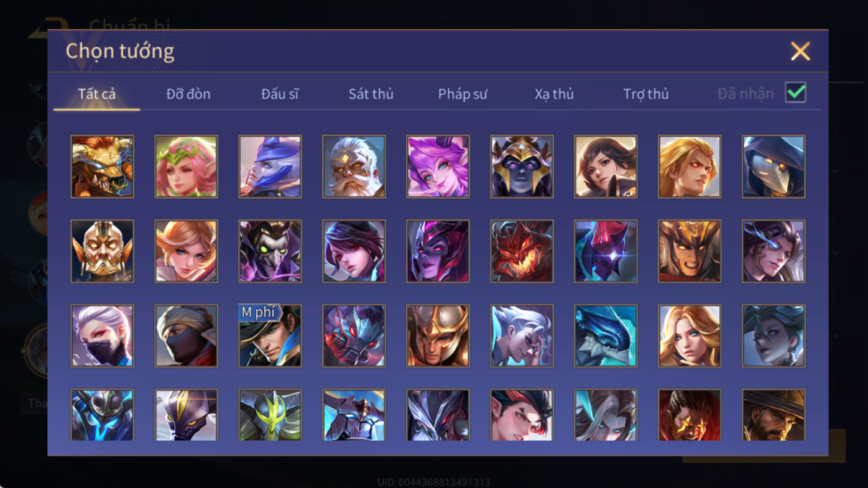Screen dimensions: 868x488
Task: Pick the green-eyed joker mask hero
Action: pos(270,251)
